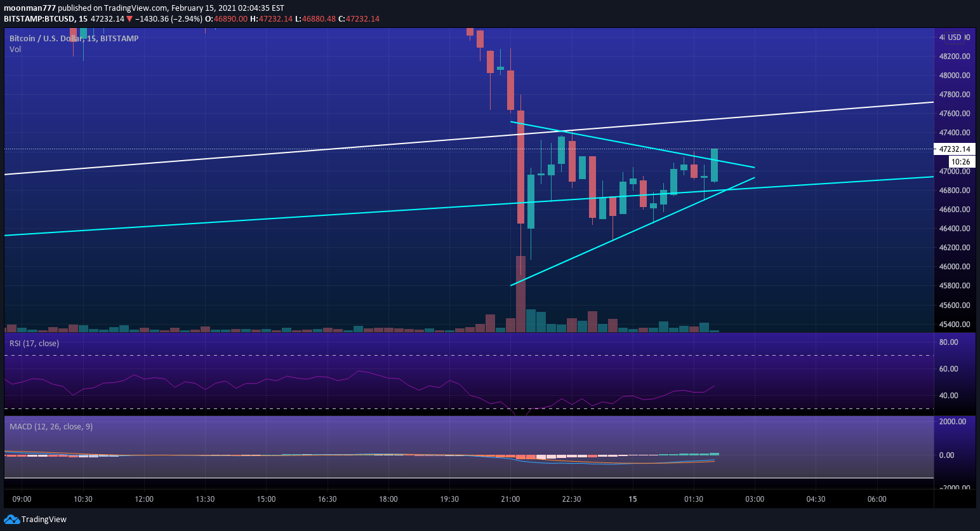Click the 46400.00 price axis label

coord(955,228)
